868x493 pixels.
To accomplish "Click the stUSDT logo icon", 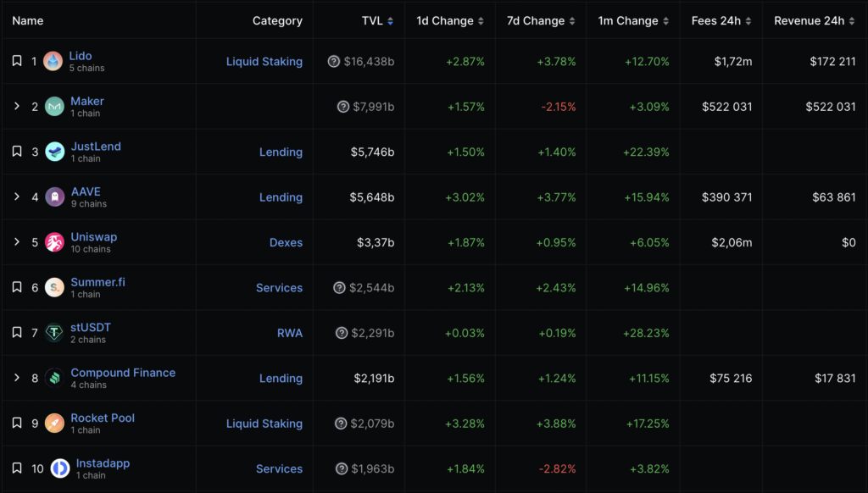I will [55, 333].
